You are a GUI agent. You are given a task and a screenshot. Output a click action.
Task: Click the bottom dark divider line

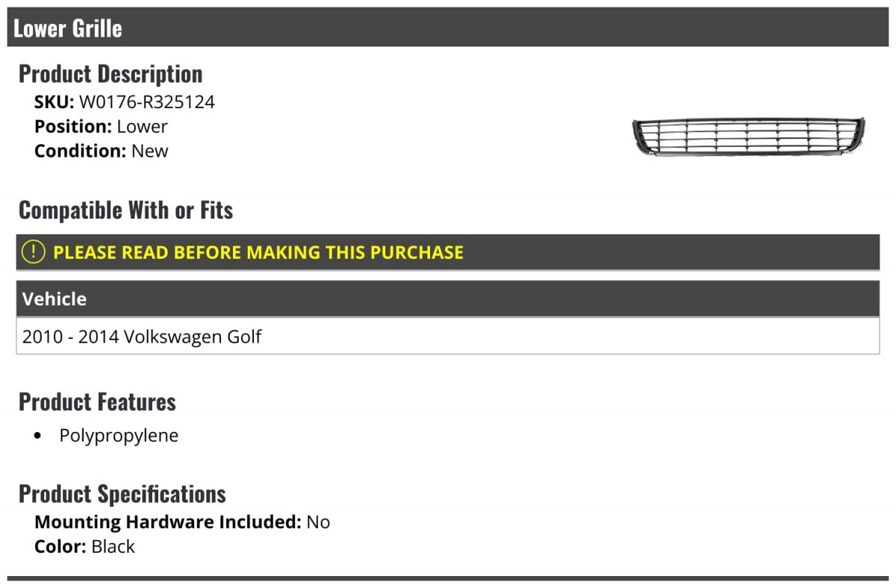click(448, 578)
